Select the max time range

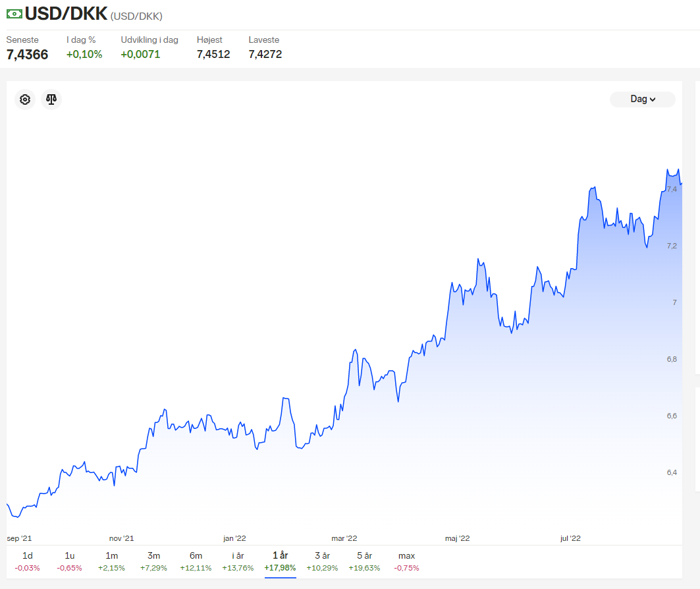(407, 561)
